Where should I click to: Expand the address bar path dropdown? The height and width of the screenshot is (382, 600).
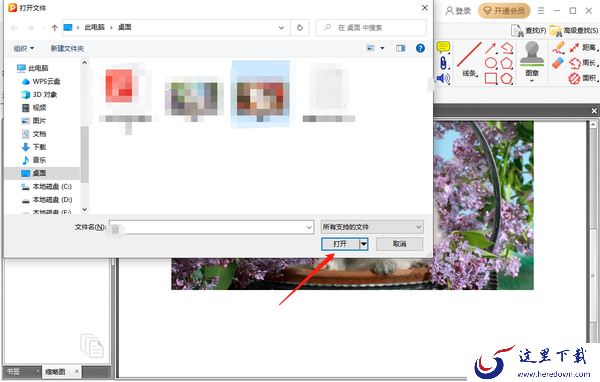(x=281, y=28)
